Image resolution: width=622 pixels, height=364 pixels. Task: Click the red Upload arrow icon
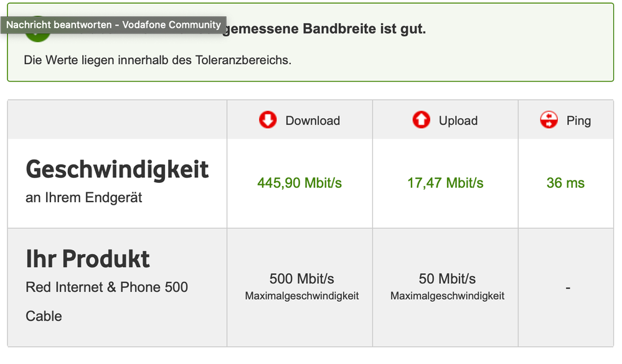[422, 120]
